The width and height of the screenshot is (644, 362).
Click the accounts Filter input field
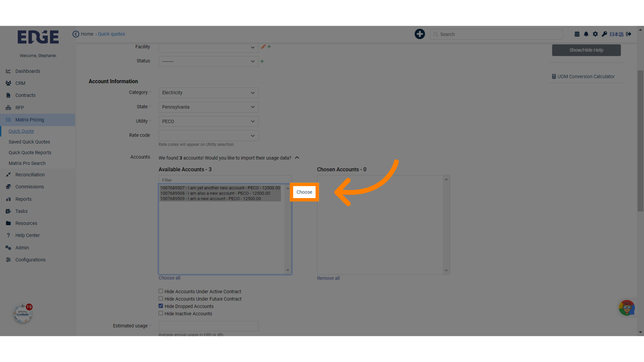tap(225, 180)
